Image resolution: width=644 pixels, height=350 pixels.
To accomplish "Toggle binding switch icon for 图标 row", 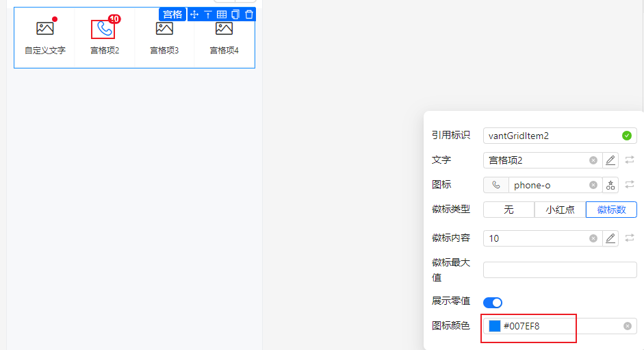I will (630, 184).
